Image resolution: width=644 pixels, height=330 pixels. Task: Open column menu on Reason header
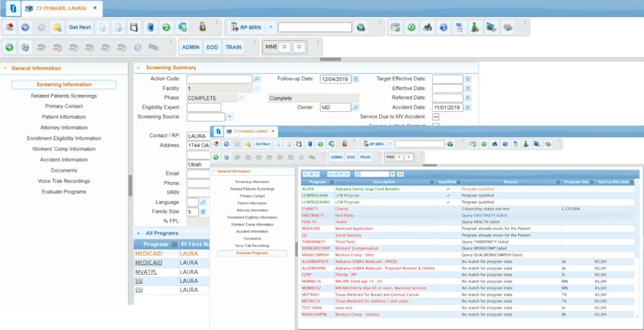(558, 182)
